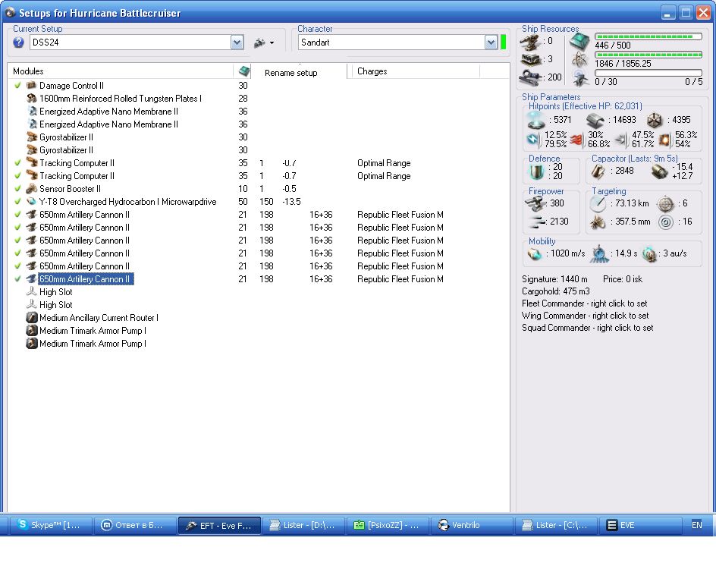The image size is (716, 588).
Task: Click the drone bay usage progress bar
Action: click(648, 73)
